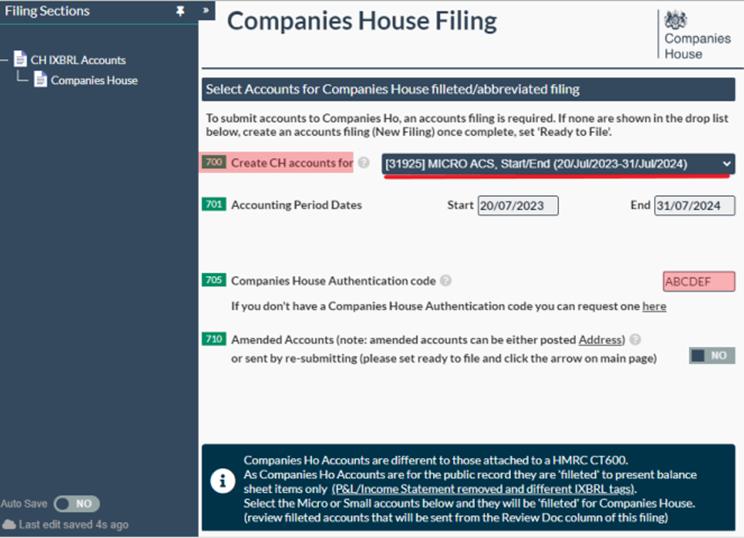
Task: Click the 'Filing Sections' panel title
Action: coord(47,11)
